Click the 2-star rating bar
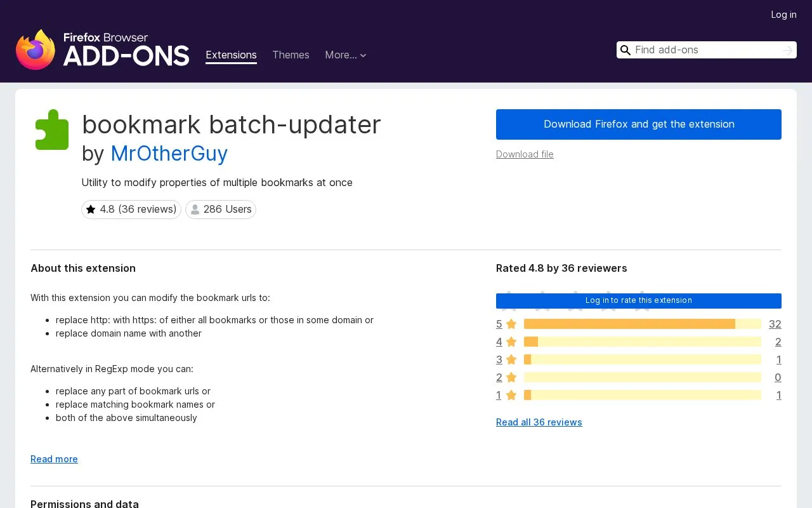 click(643, 377)
